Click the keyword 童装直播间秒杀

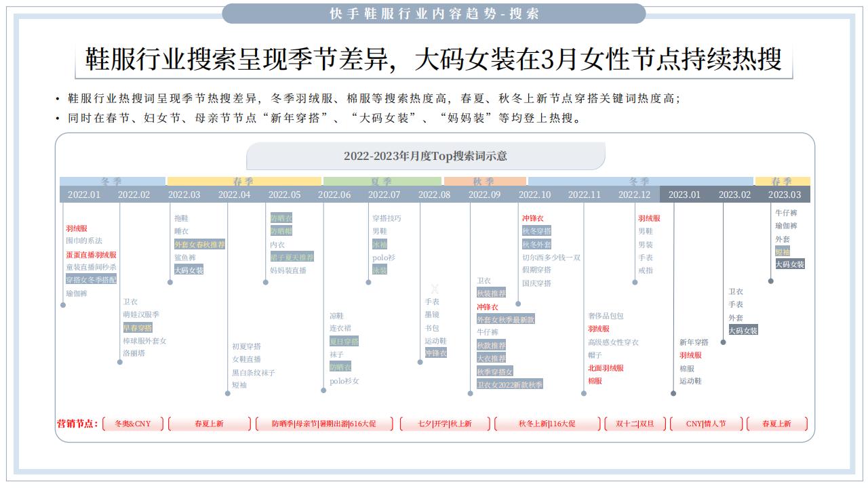[91, 267]
